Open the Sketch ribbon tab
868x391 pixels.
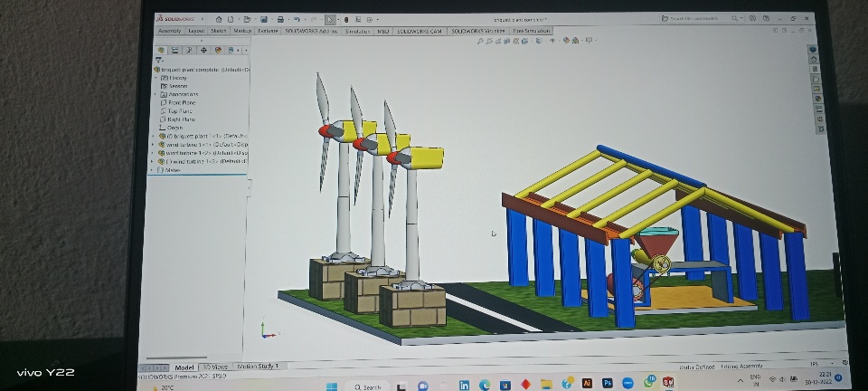click(x=219, y=31)
